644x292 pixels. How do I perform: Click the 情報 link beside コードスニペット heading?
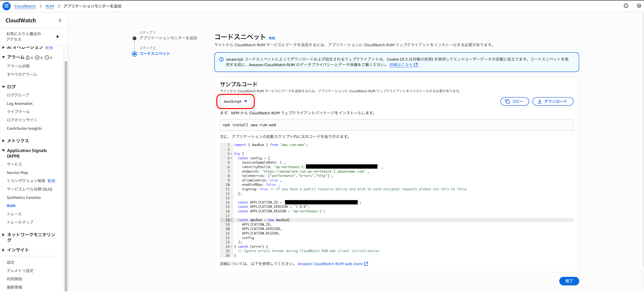(x=272, y=38)
